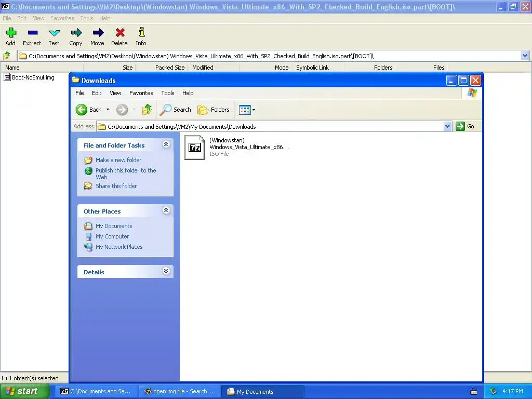Click the 4:17 PM clock in the taskbar

coord(513,391)
